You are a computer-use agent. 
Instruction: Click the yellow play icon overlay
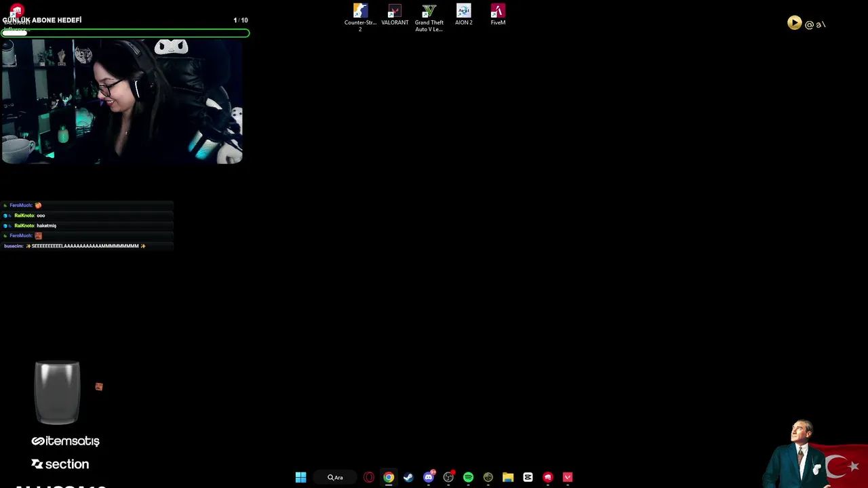[794, 23]
